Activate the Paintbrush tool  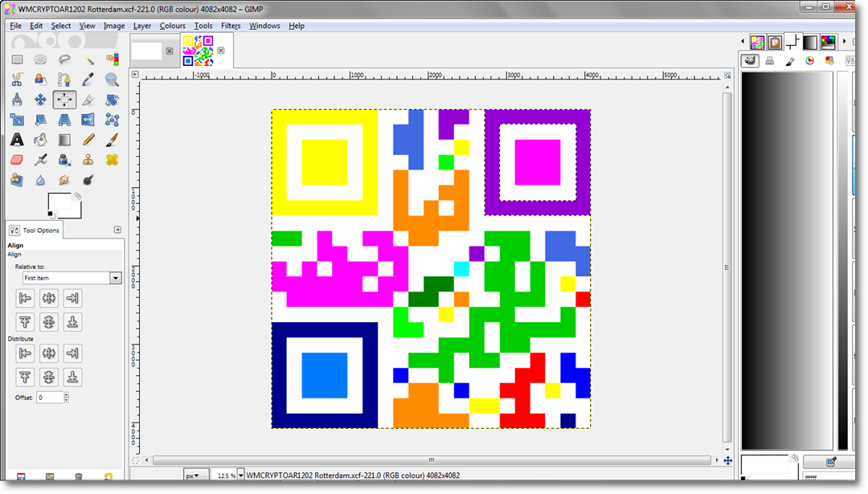pyautogui.click(x=113, y=140)
